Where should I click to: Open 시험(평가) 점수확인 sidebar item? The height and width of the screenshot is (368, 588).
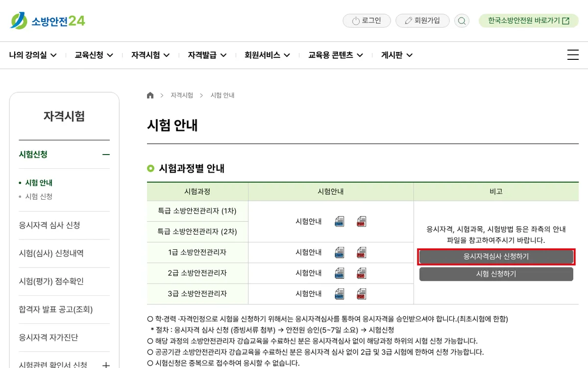(51, 281)
